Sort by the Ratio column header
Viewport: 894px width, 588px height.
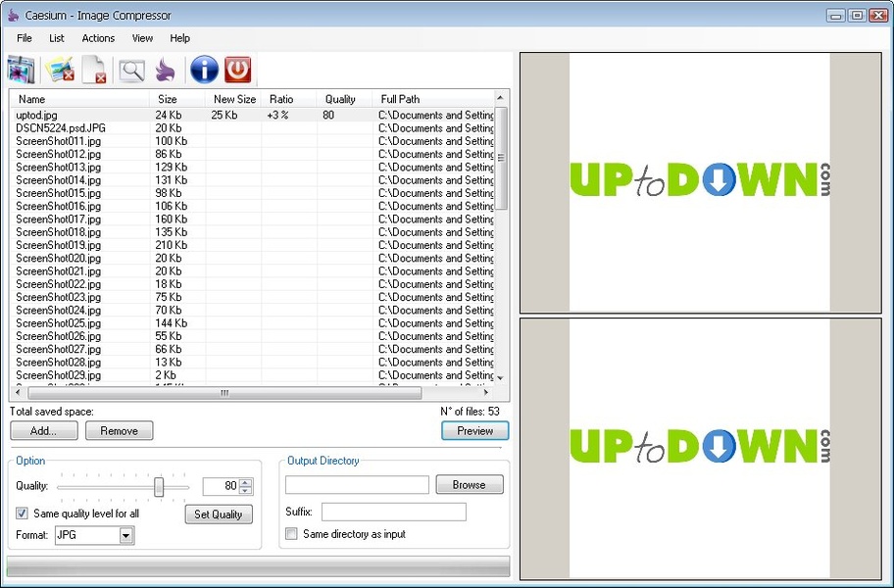289,99
